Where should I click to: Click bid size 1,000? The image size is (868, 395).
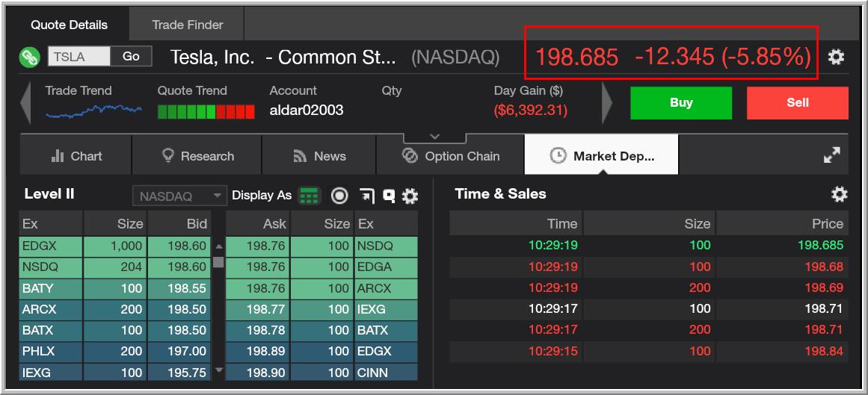click(x=114, y=246)
